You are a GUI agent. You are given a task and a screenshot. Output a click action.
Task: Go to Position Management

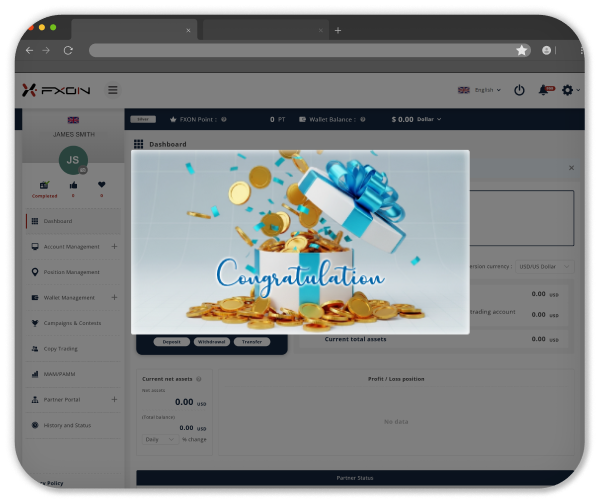click(70, 272)
